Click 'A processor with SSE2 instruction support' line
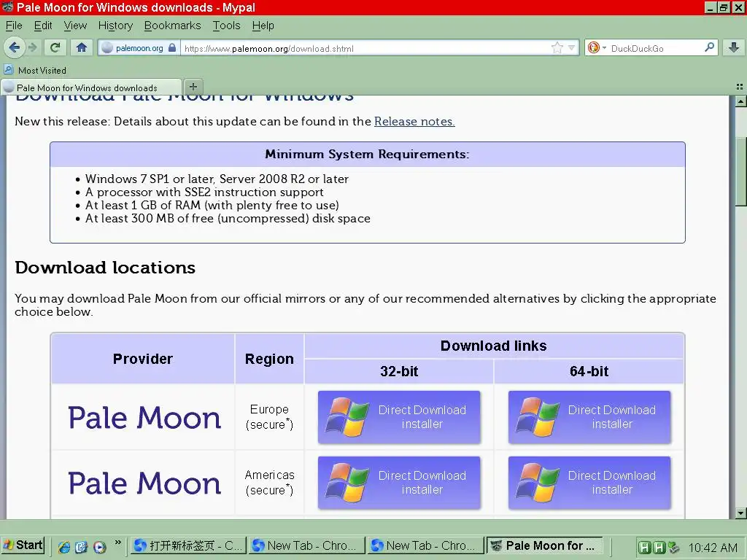The width and height of the screenshot is (747, 560). [x=204, y=192]
